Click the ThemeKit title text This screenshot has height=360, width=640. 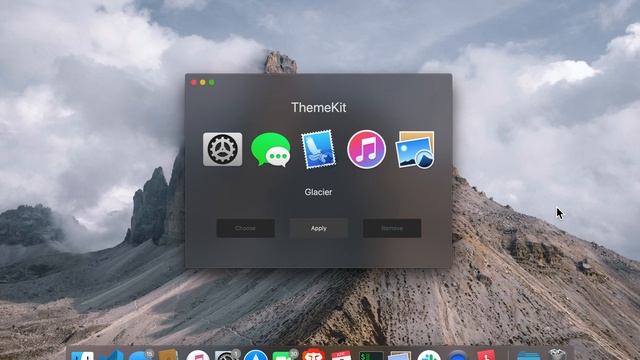(318, 107)
